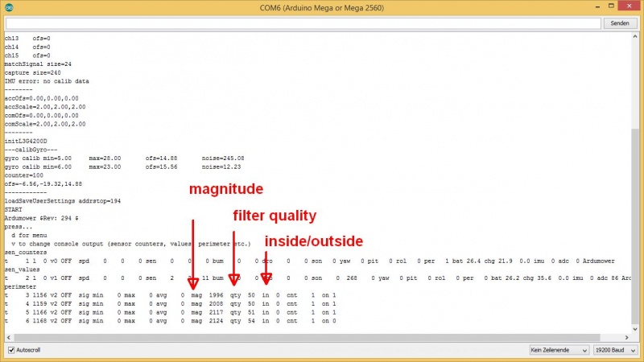
Task: Click the 'press...' line
Action: click(x=19, y=227)
